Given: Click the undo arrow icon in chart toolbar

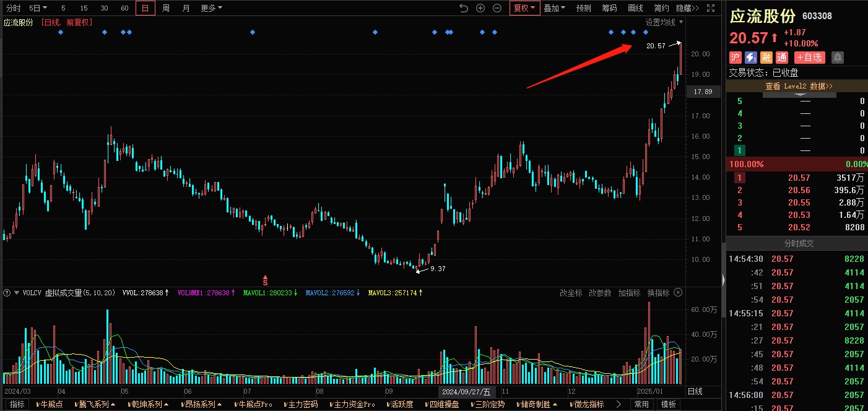Looking at the screenshot, I should tap(464, 8).
